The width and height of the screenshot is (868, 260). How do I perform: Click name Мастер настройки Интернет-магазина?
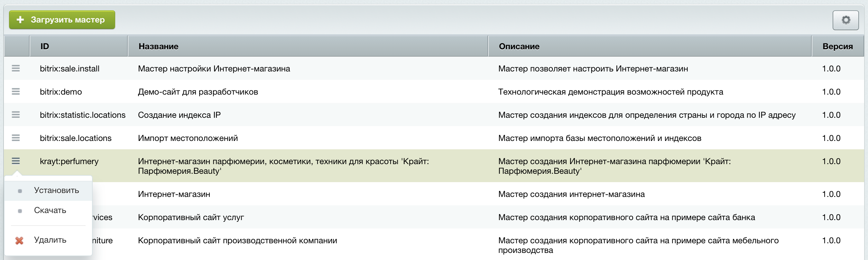pos(214,69)
